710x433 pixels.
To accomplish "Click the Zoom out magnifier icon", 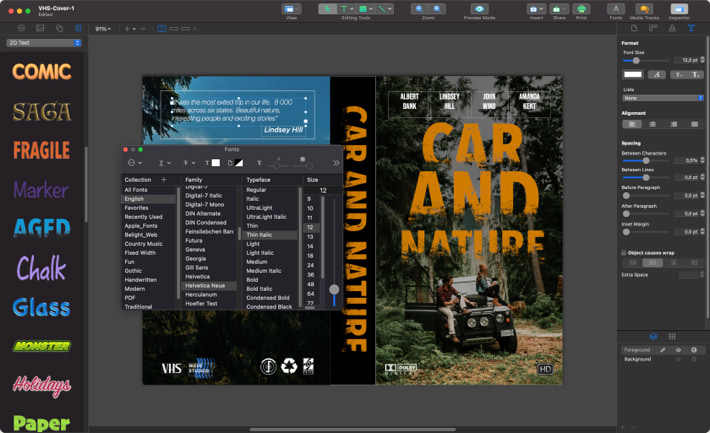I will point(419,9).
